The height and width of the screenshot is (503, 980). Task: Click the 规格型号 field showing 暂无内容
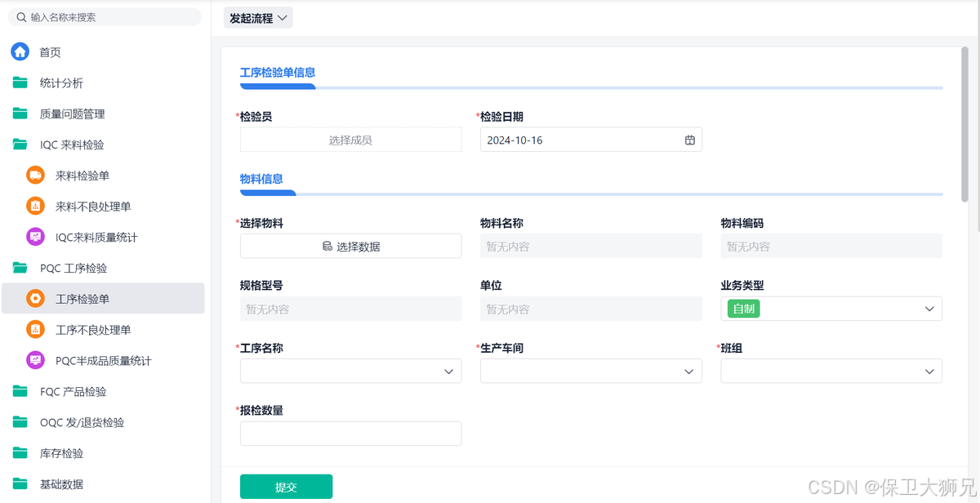(350, 309)
